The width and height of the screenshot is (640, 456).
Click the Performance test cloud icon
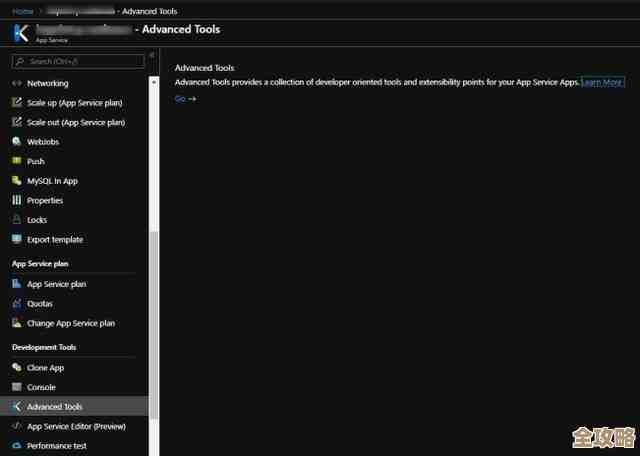[x=17, y=446]
